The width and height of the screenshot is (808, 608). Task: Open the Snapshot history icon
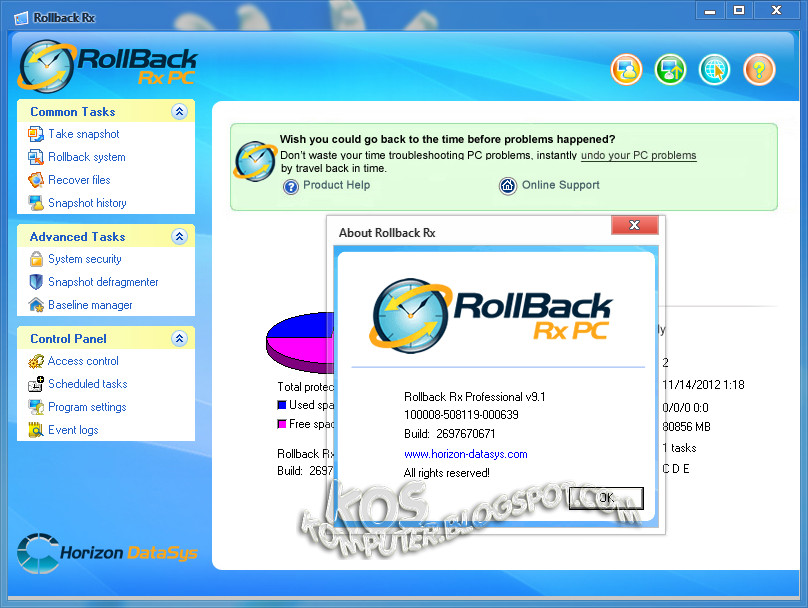37,203
